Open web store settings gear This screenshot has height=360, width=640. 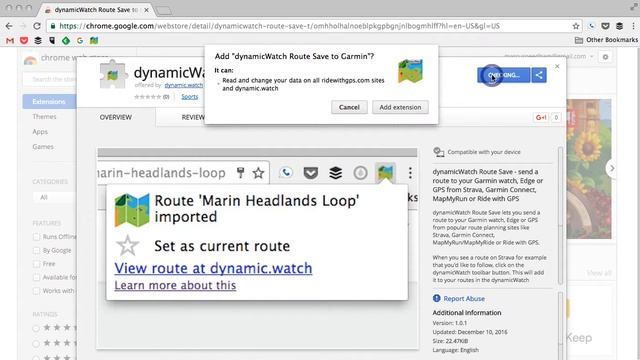[605, 57]
